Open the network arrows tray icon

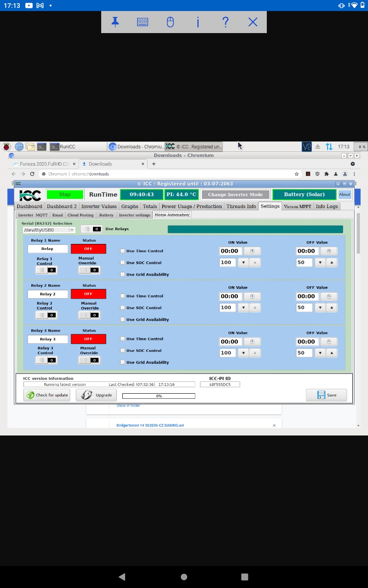329,147
